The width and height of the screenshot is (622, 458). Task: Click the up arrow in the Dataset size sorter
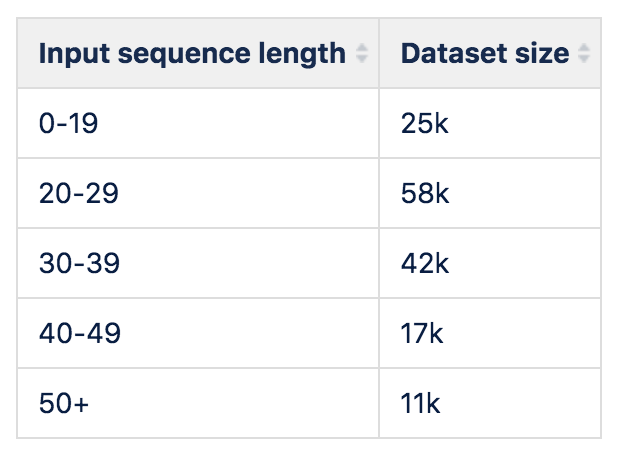coord(584,48)
